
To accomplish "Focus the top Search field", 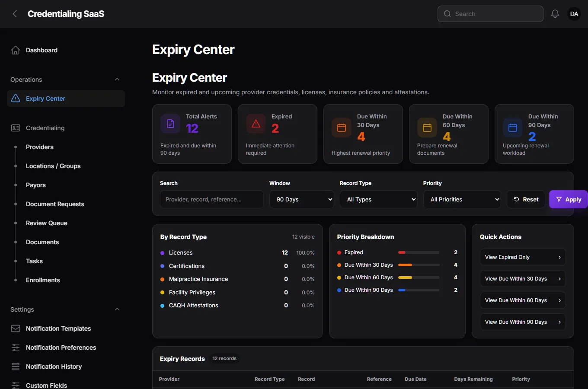I will pyautogui.click(x=490, y=14).
